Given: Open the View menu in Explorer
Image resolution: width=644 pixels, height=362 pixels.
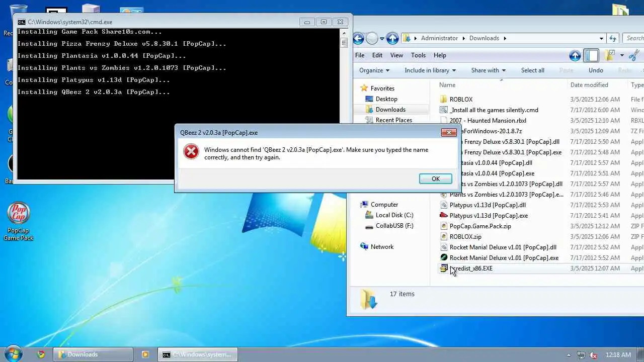Looking at the screenshot, I should [396, 55].
